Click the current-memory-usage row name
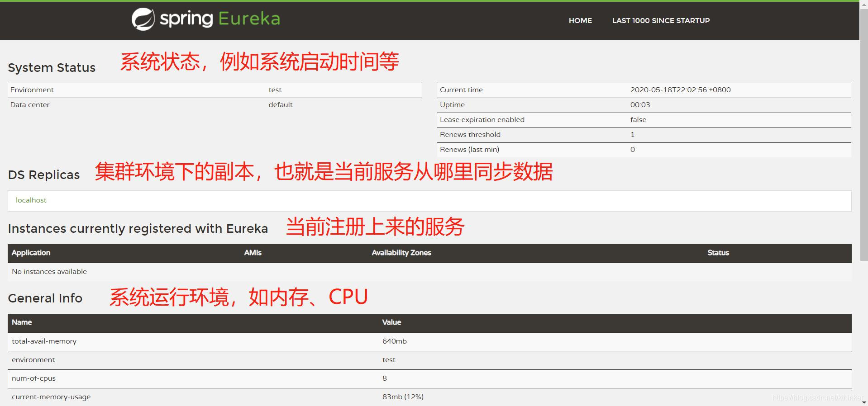Image resolution: width=868 pixels, height=406 pixels. [x=51, y=397]
